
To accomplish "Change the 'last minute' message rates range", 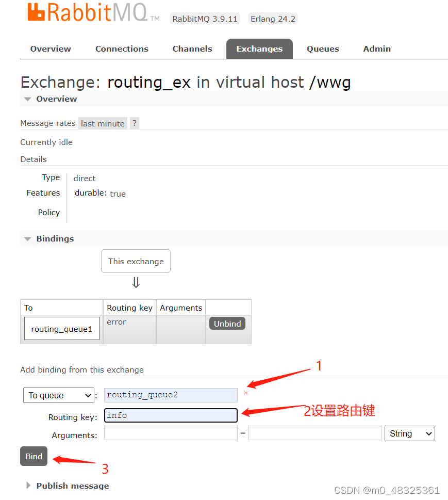I will click(103, 123).
